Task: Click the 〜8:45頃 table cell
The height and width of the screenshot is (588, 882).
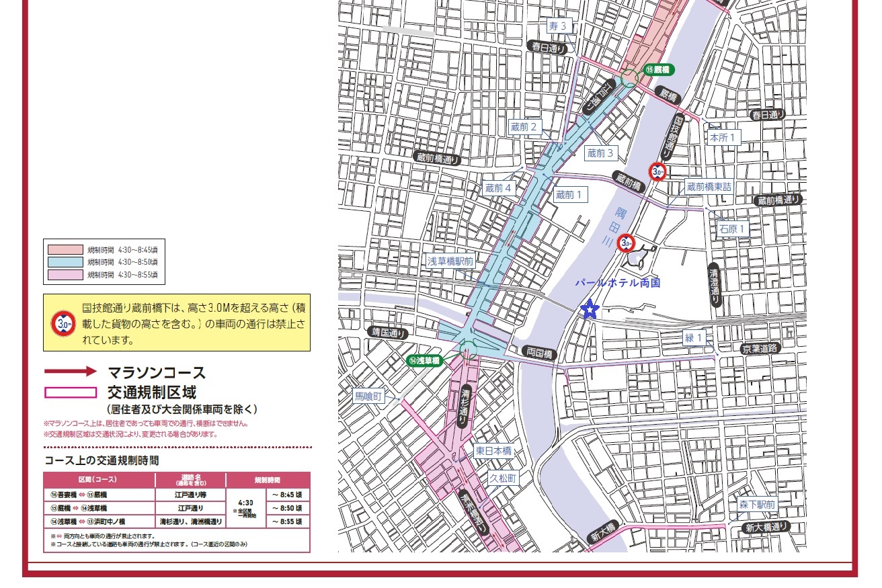Action: (287, 494)
